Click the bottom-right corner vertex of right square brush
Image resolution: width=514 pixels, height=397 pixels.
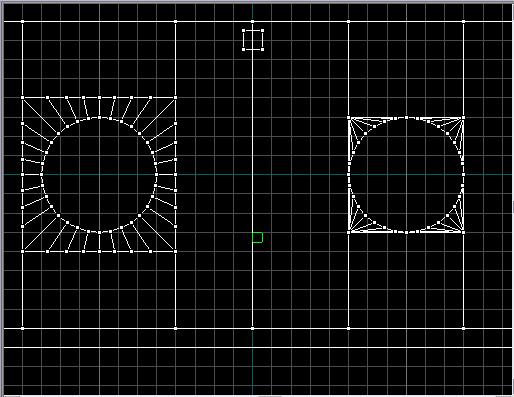click(463, 232)
